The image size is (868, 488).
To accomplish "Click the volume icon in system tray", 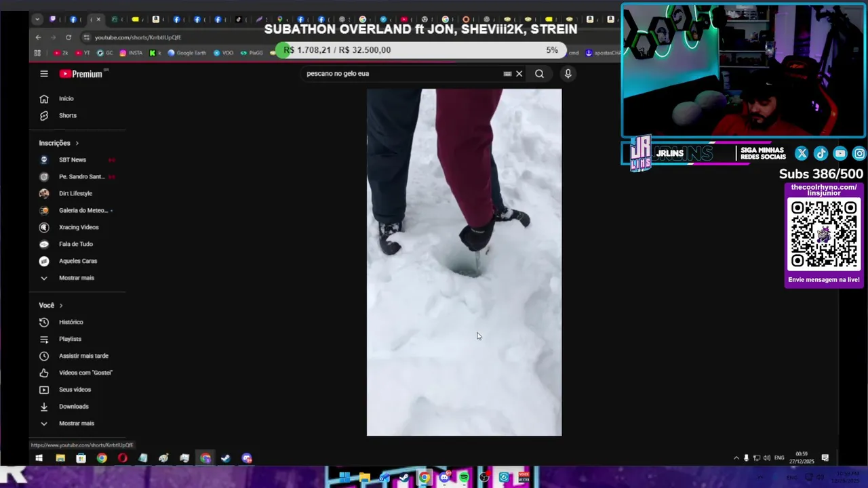I will pos(767,458).
